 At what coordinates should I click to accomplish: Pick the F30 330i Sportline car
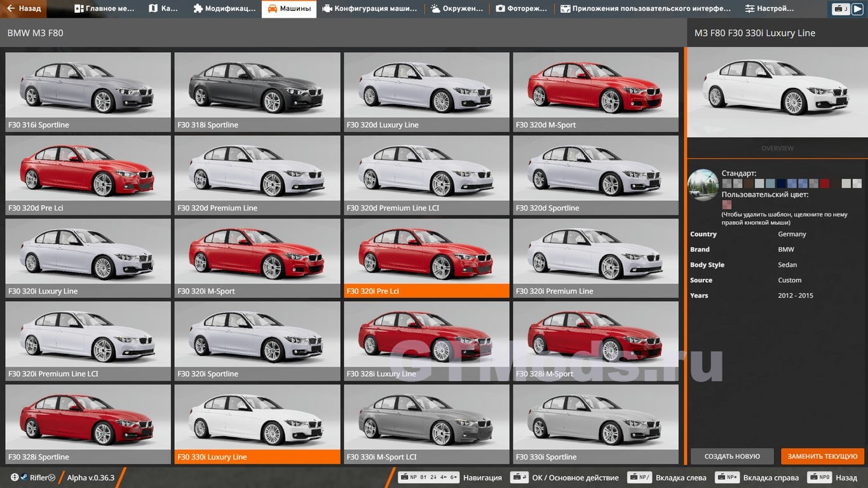[596, 424]
